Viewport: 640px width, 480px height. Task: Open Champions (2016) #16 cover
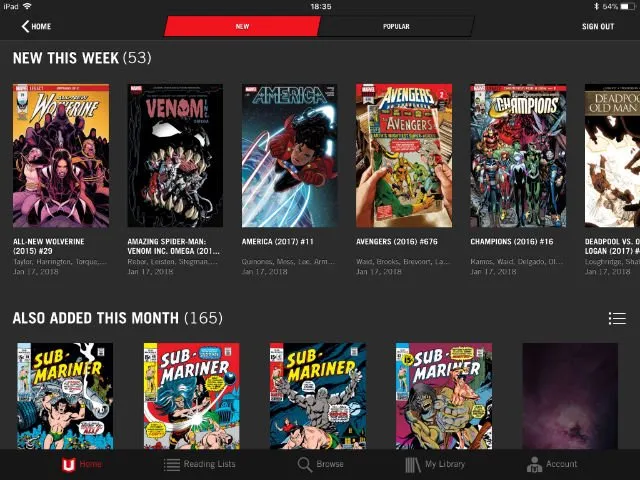(x=518, y=155)
